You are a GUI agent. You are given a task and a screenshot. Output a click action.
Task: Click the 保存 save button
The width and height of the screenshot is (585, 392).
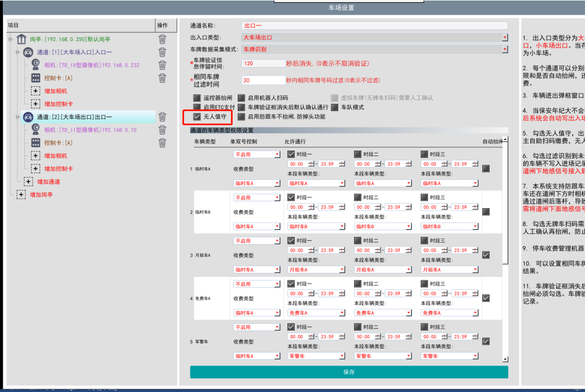tap(348, 372)
